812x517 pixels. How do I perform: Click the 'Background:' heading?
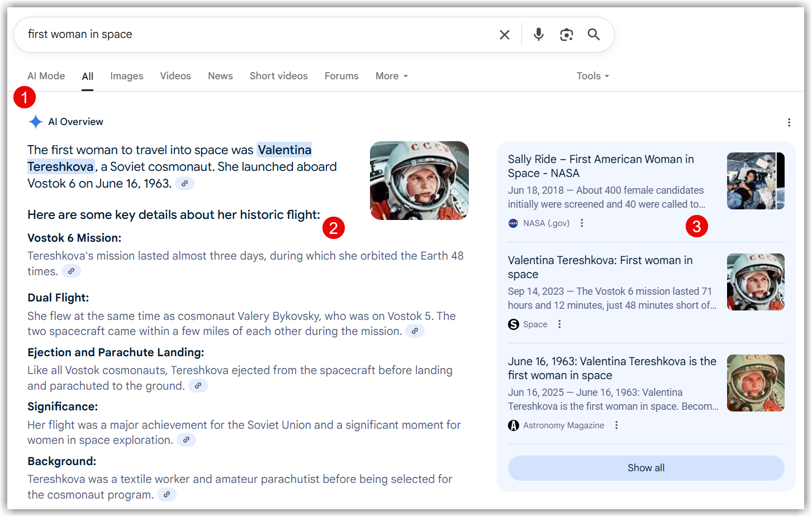point(61,461)
